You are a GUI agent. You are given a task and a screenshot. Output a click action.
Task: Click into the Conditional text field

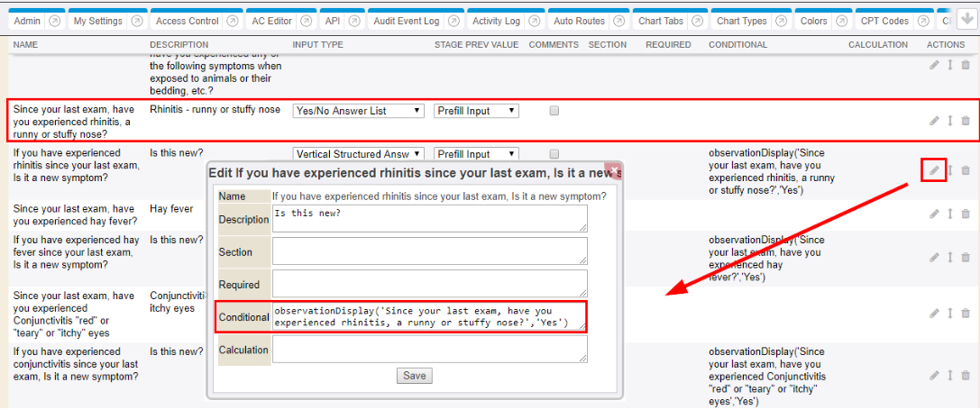429,316
